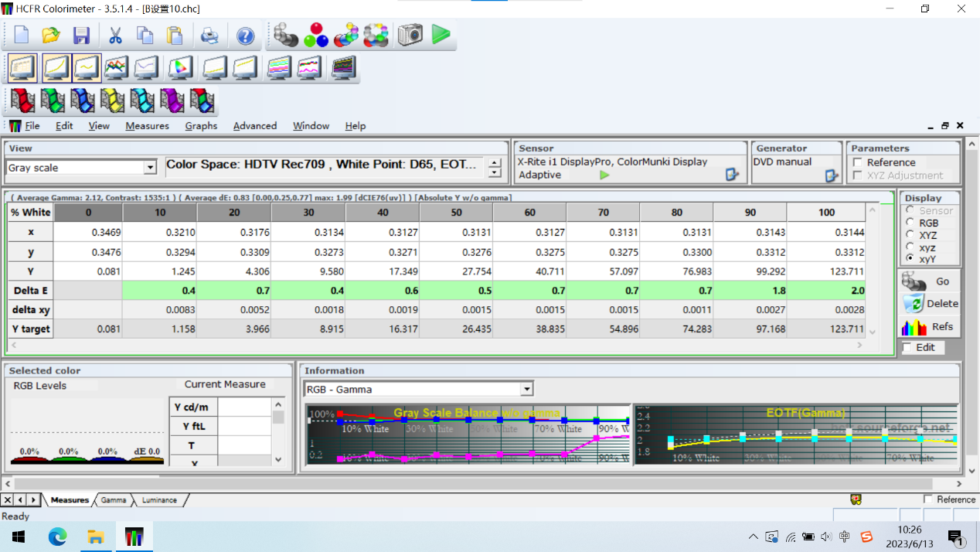
Task: Open the Advanced menu
Action: click(x=254, y=126)
